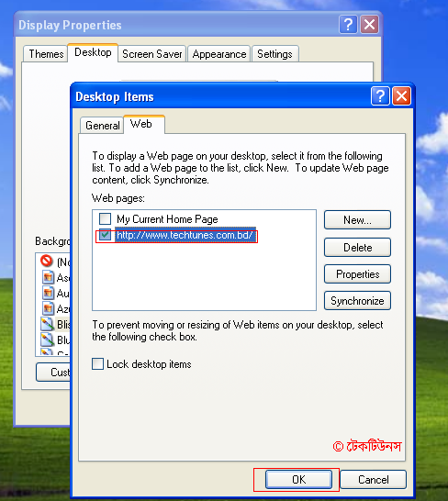Select the http://www.techtunes.com.bd/ list entry
This screenshot has width=448, height=501.
[x=185, y=235]
